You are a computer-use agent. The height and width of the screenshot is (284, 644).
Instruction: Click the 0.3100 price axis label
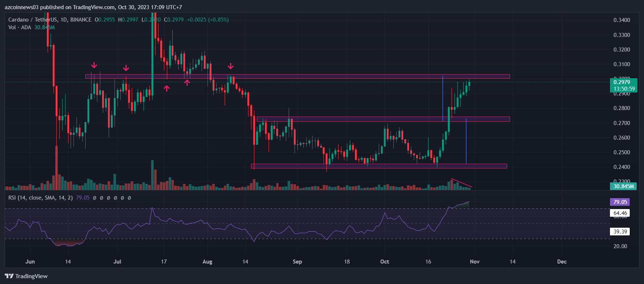(622, 64)
